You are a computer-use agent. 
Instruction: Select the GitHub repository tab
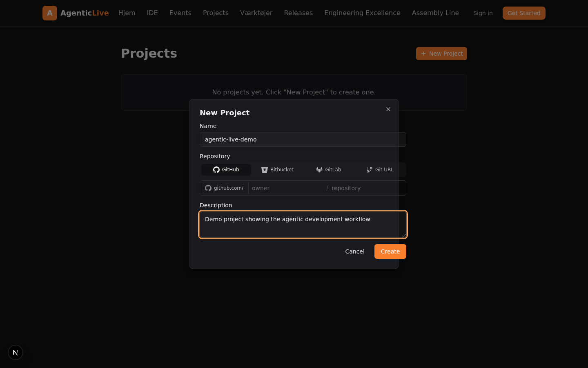(x=226, y=170)
